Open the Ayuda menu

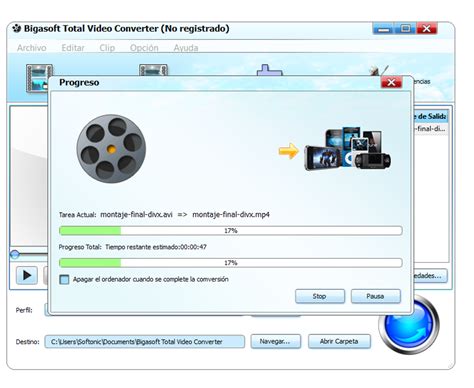(186, 48)
